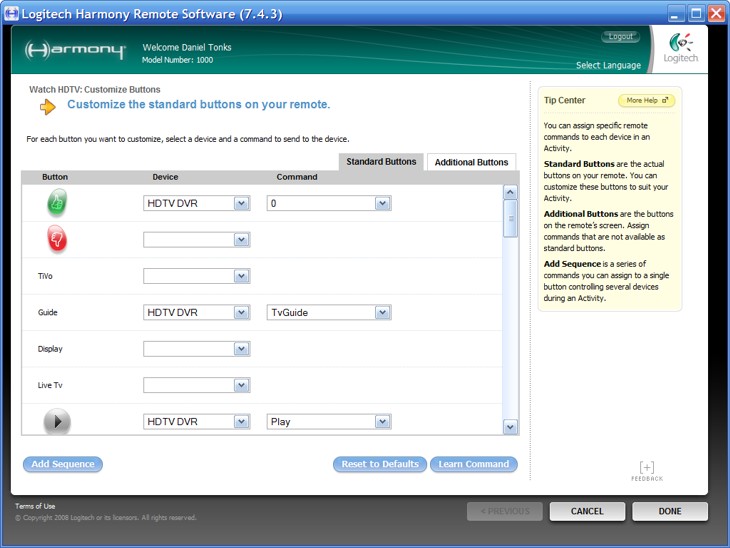Click the app icon in title bar

pos(11,13)
